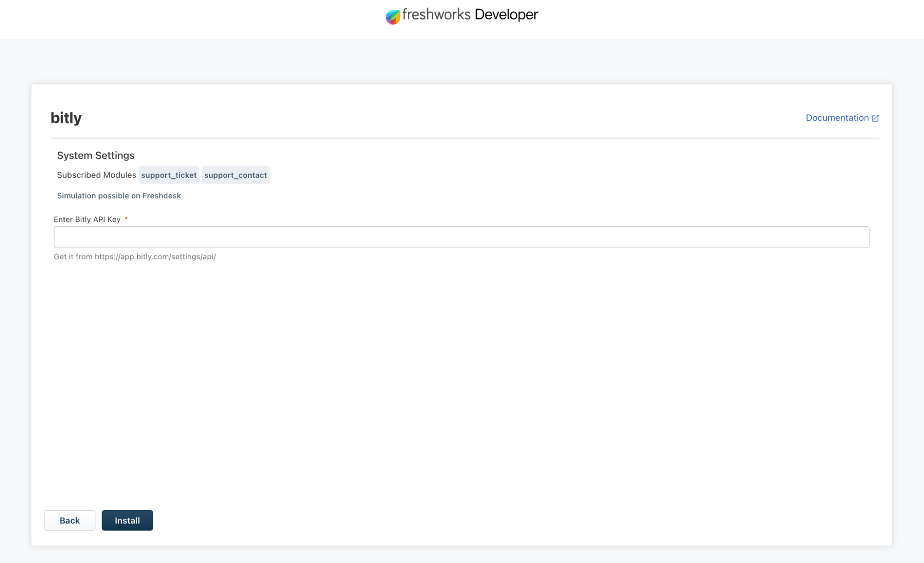924x563 pixels.
Task: Click the 'freshworks Developer' header text
Action: tap(470, 15)
